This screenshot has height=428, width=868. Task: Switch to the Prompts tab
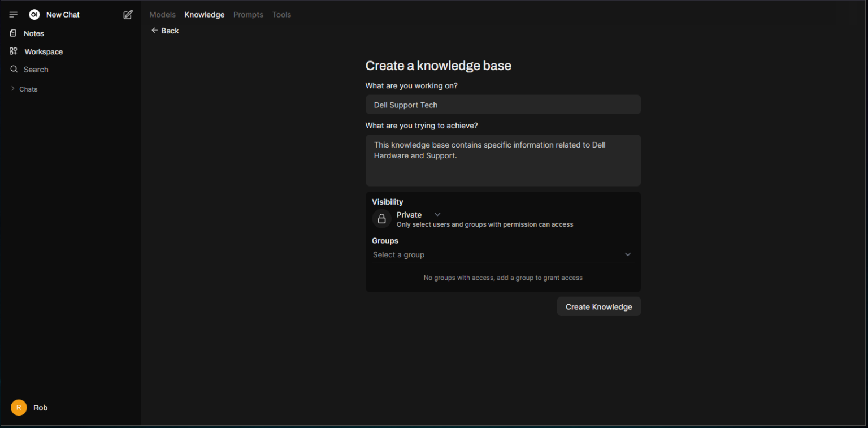[x=248, y=15]
